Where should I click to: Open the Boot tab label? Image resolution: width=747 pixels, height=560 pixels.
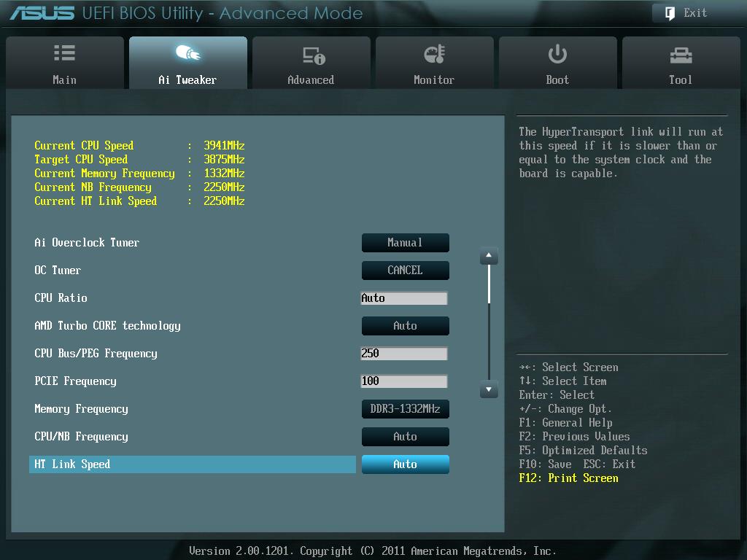(557, 80)
